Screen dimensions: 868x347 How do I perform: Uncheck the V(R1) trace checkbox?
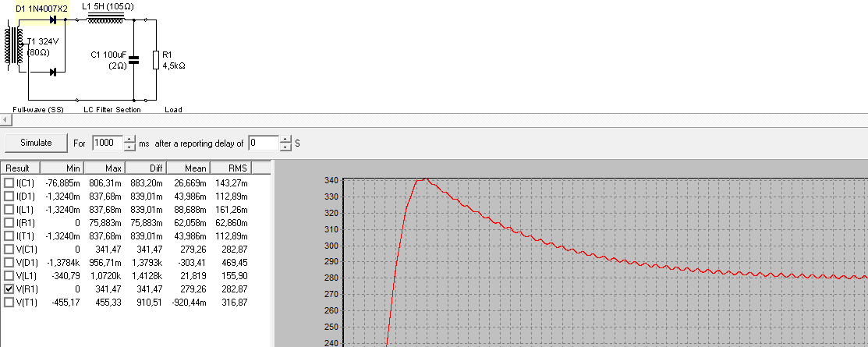[x=9, y=289]
